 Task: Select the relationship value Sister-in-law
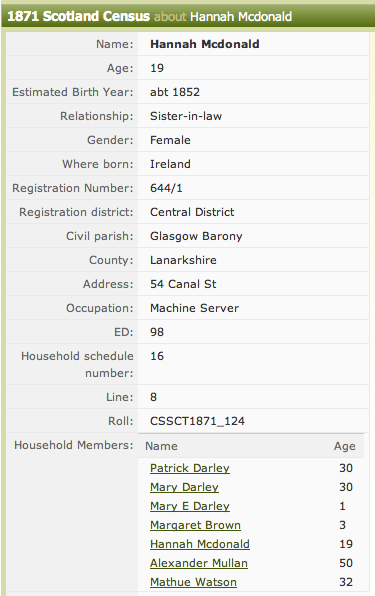point(186,116)
